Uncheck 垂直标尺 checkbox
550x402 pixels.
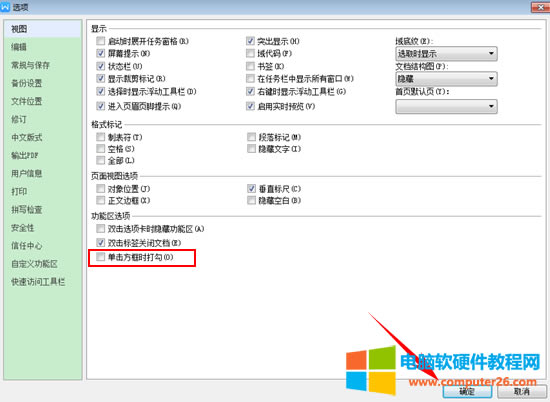point(251,189)
